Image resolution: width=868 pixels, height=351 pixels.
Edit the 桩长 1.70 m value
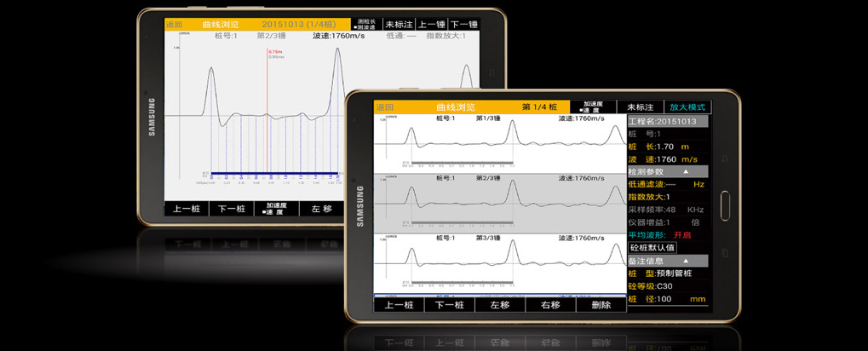pos(668,147)
